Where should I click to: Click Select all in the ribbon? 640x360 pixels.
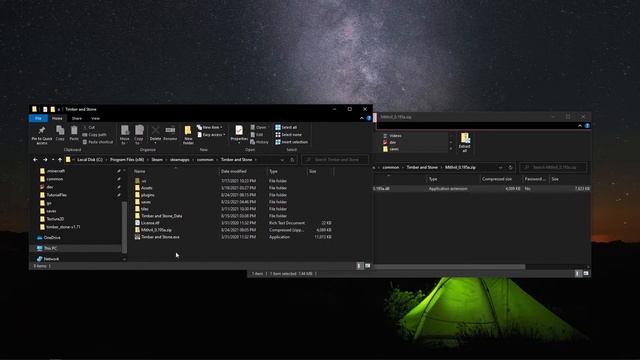(286, 128)
